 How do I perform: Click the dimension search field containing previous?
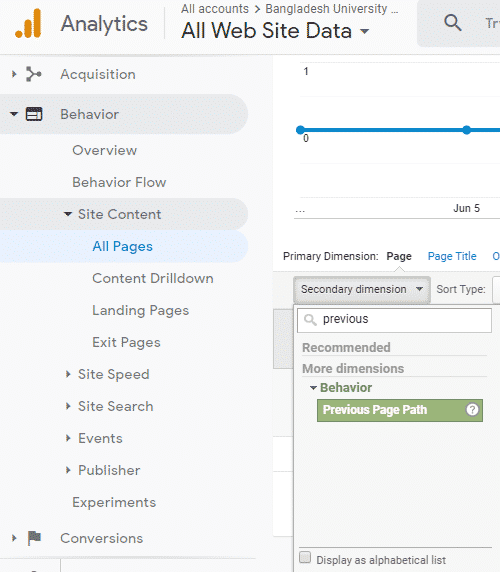(394, 320)
